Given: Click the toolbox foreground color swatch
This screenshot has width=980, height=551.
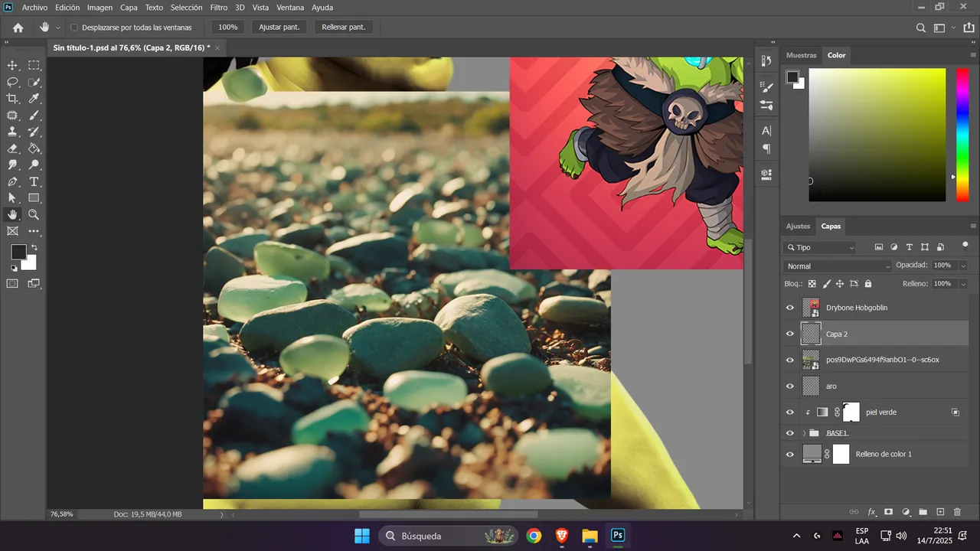Looking at the screenshot, I should 18,252.
